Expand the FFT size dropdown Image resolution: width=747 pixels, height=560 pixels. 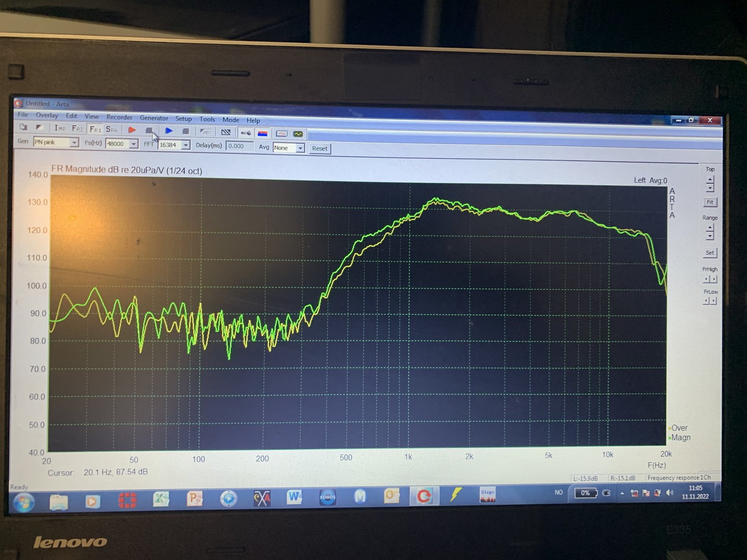point(186,145)
